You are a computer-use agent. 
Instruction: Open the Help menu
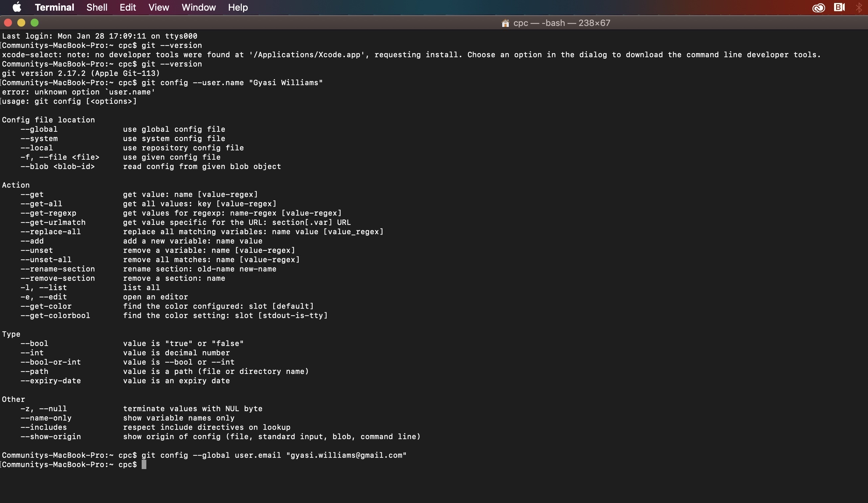click(238, 7)
